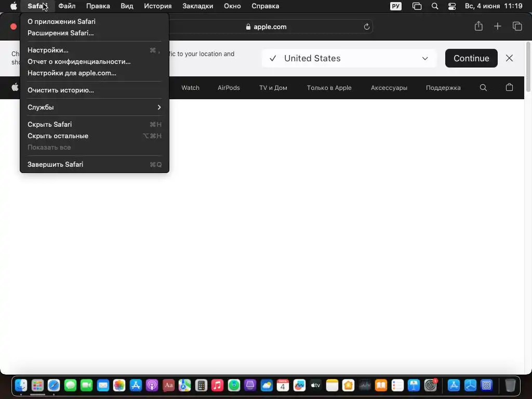Screen dimensions: 532x399
Task: Choose Скрыть остальные
Action: (x=95, y=136)
